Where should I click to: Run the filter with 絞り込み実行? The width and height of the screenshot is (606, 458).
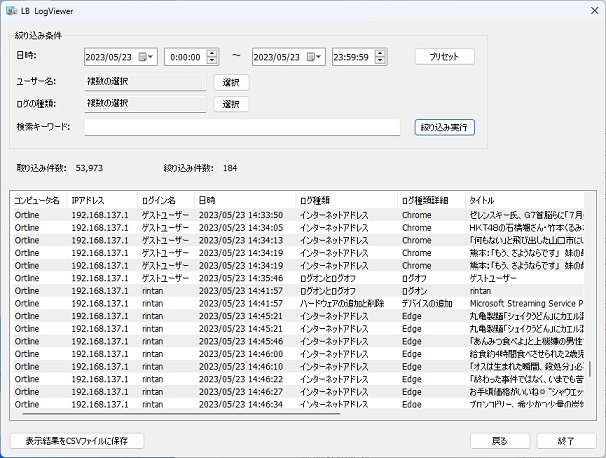[x=444, y=127]
